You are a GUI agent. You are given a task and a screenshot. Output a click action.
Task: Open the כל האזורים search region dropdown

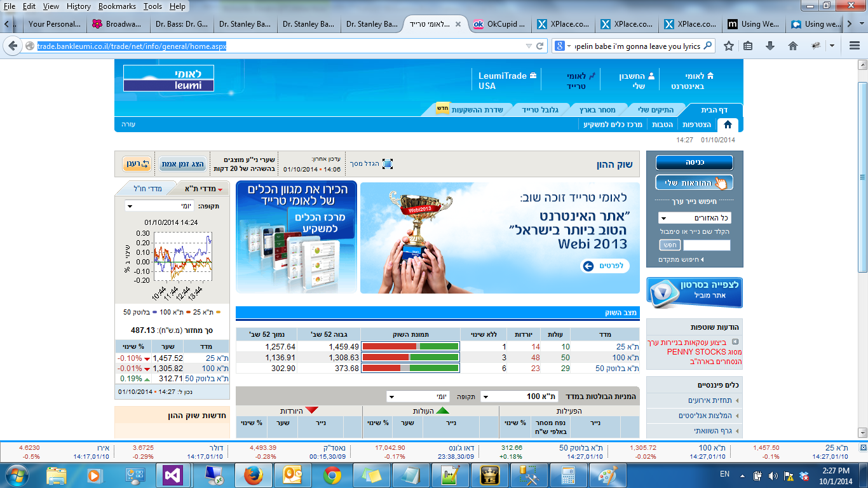[x=694, y=218]
